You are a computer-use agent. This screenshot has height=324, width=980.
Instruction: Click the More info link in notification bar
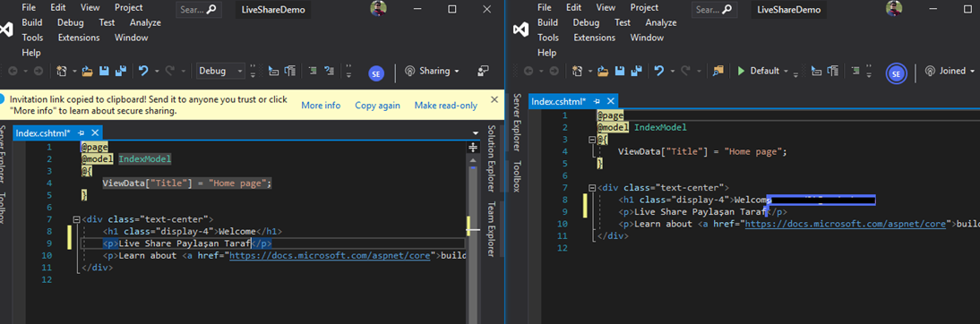(321, 106)
